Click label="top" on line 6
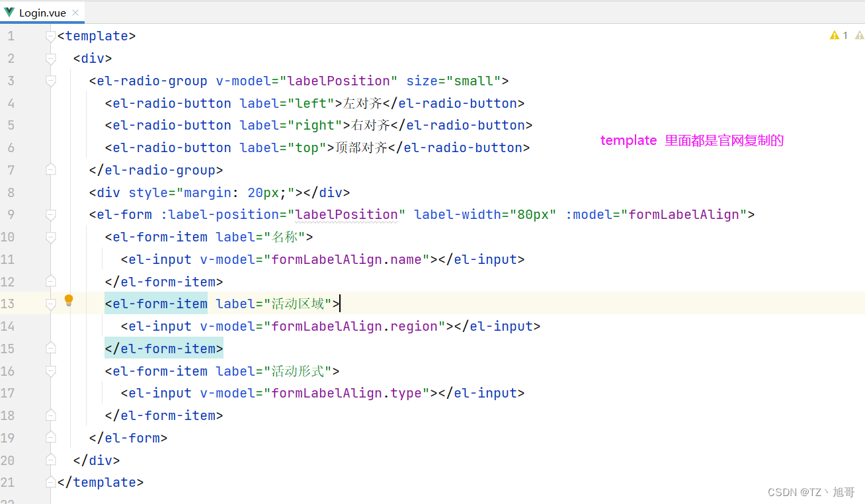 [284, 147]
